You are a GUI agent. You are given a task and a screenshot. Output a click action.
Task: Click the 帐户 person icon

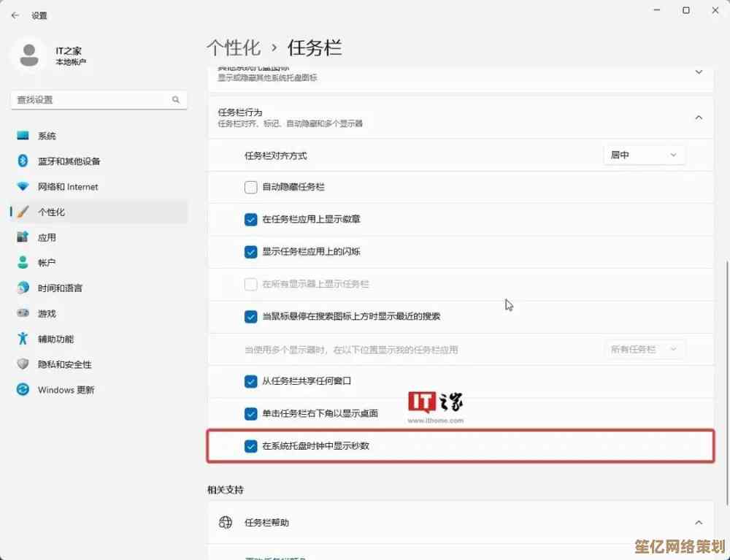tap(23, 263)
